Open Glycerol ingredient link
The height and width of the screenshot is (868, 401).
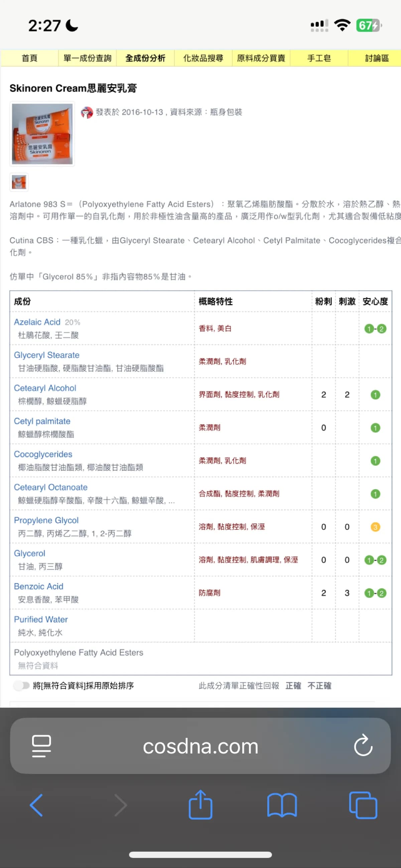[x=29, y=553]
